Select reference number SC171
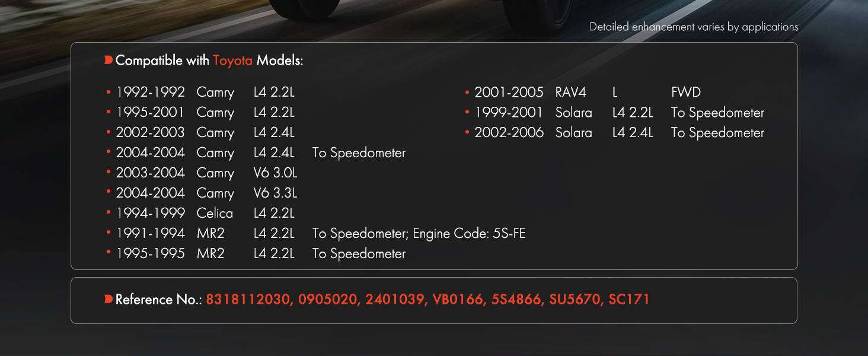This screenshot has width=868, height=356. (629, 300)
